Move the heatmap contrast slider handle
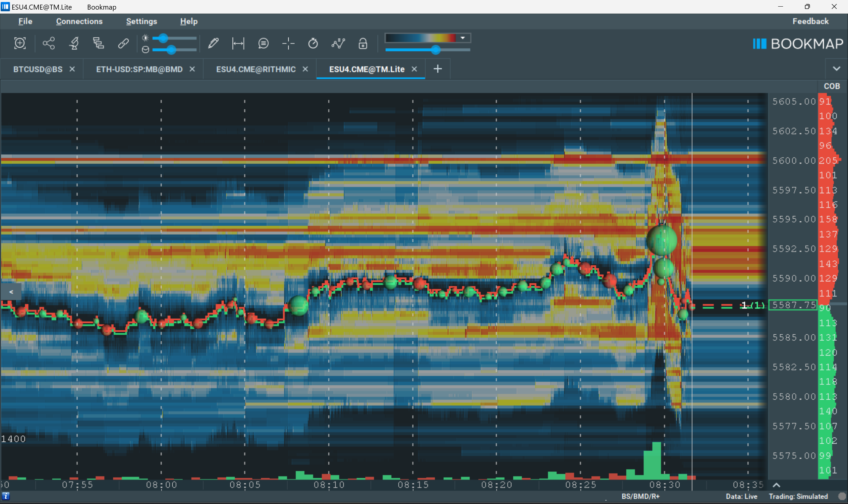Screen dimensions: 848x504 (x=436, y=50)
